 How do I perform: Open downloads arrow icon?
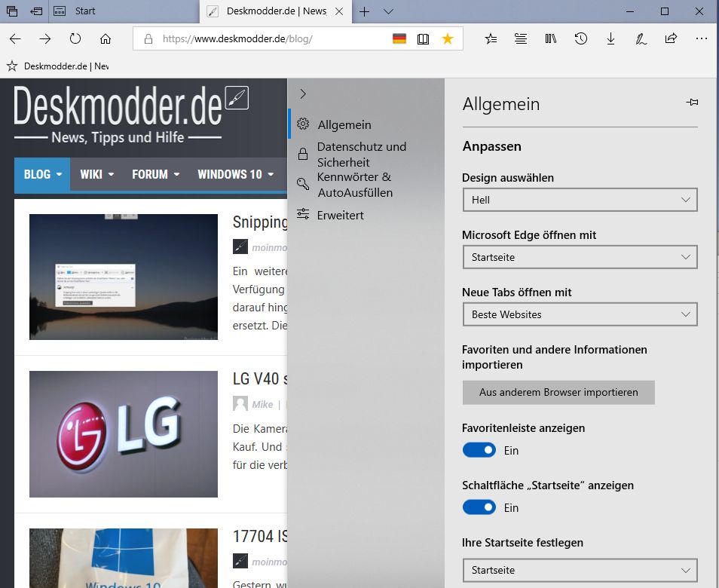[610, 39]
